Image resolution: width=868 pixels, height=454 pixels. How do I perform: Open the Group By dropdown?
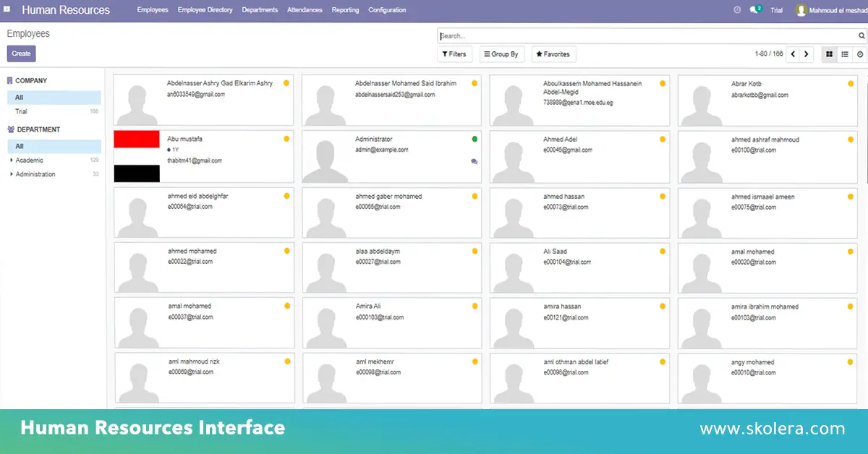tap(501, 54)
